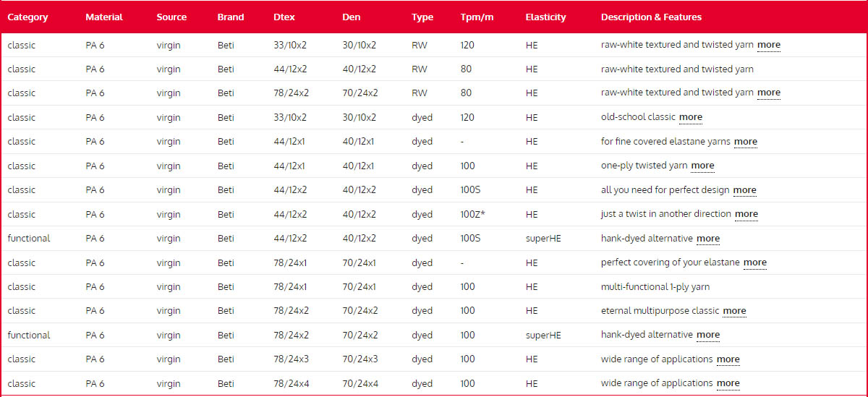
Task: Select the Den column header
Action: 352,17
